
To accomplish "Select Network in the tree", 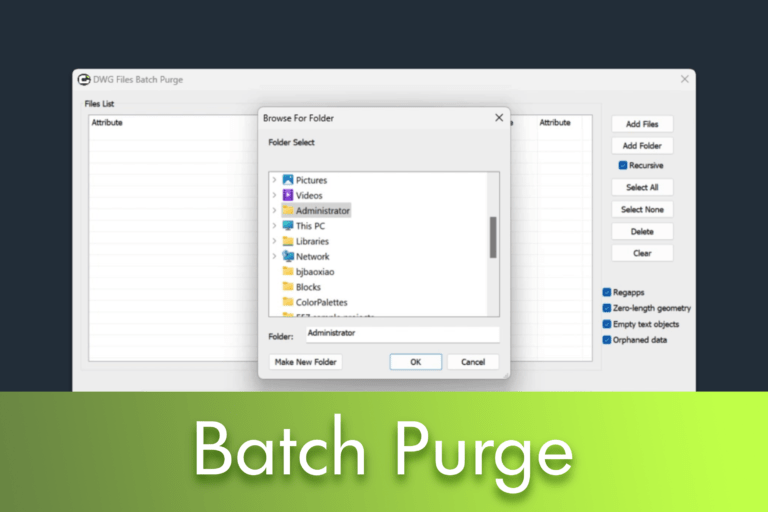I will pyautogui.click(x=312, y=257).
